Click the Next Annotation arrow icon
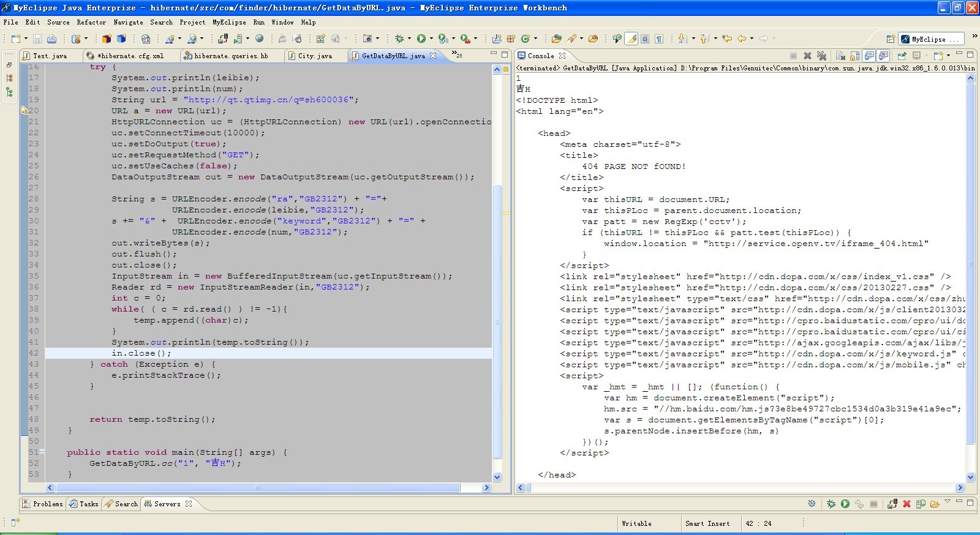This screenshot has width=980, height=535. point(682,39)
